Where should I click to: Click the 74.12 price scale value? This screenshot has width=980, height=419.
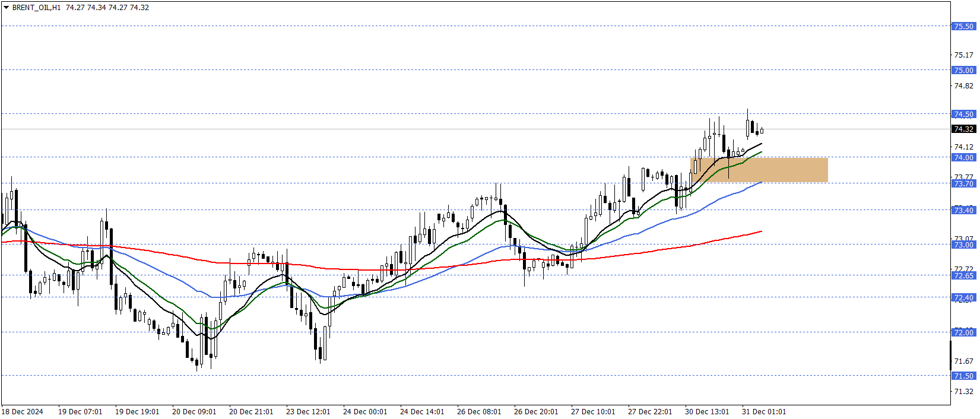(x=963, y=147)
